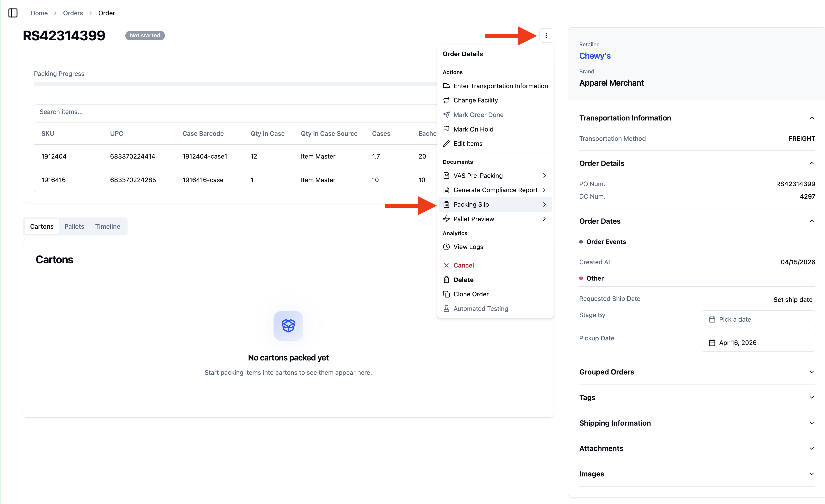The width and height of the screenshot is (825, 504).
Task: Click the clock icon for View Logs
Action: pos(446,247)
